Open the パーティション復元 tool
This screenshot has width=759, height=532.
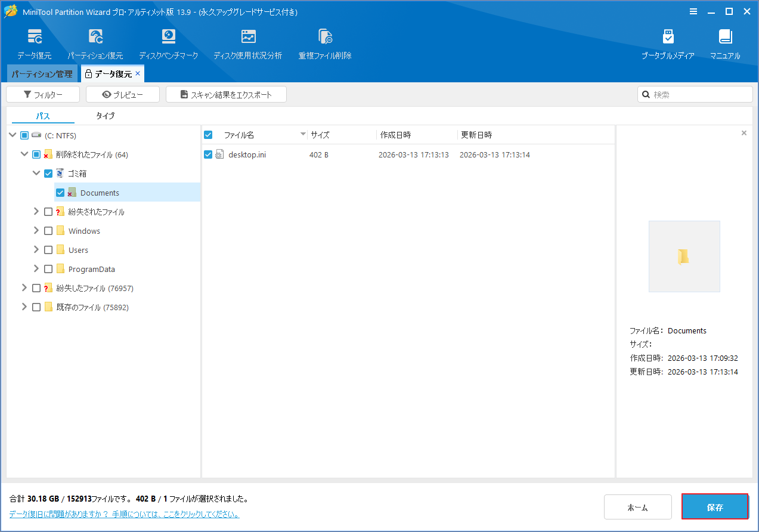pos(95,36)
